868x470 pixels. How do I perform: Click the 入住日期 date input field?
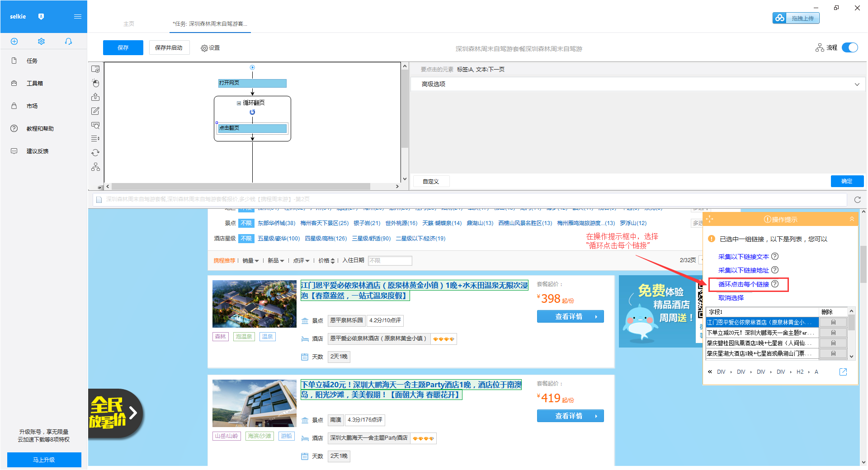pyautogui.click(x=390, y=260)
